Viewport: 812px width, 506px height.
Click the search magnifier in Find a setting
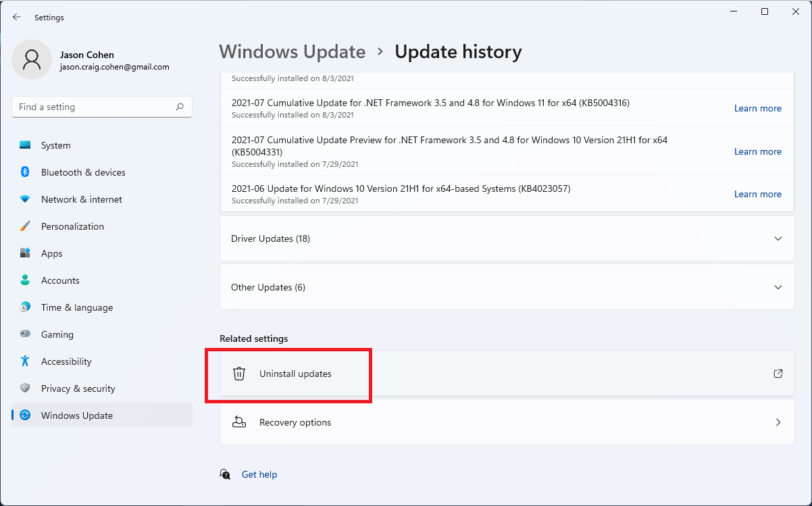tap(180, 107)
